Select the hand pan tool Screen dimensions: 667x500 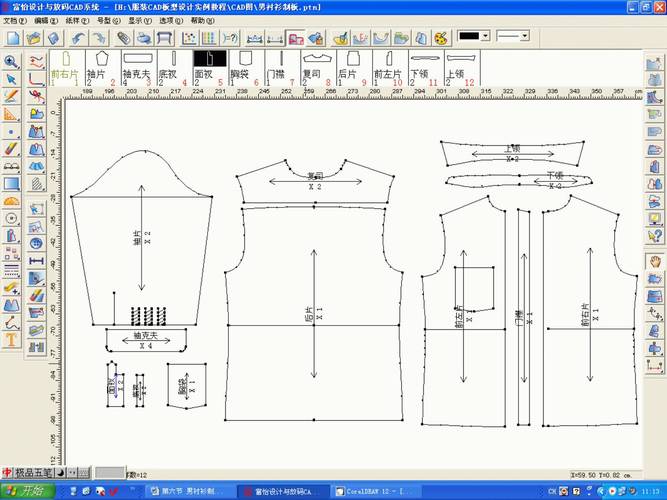pos(655,261)
